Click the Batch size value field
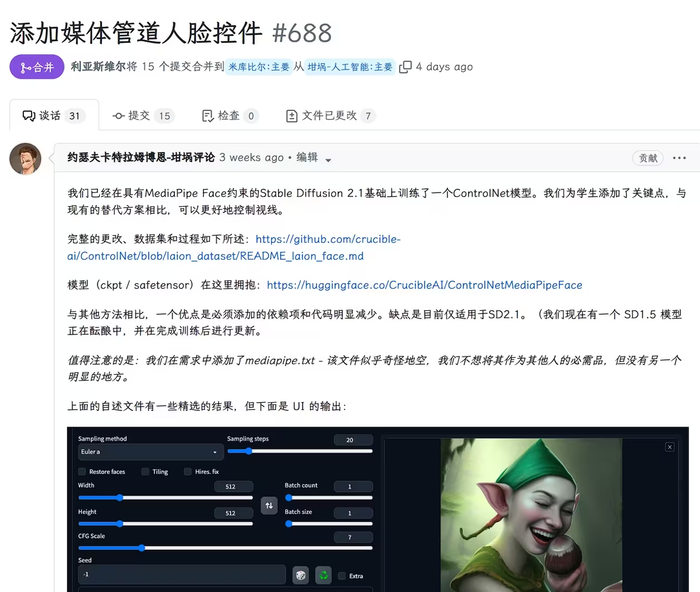Image resolution: width=700 pixels, height=592 pixels. tap(353, 513)
